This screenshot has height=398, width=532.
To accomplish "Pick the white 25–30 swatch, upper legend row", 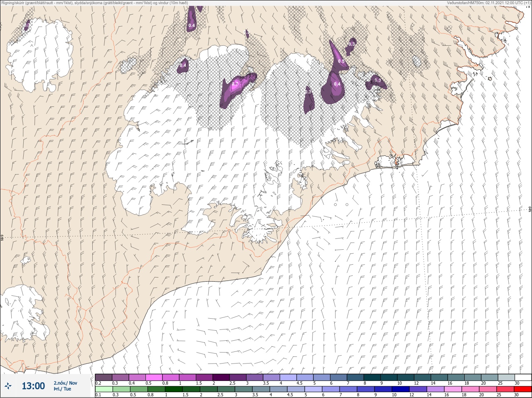I will [x=523, y=377].
